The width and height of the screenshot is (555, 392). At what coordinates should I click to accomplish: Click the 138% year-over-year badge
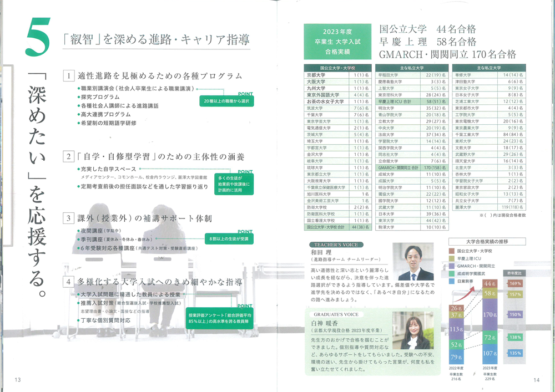[514, 337]
